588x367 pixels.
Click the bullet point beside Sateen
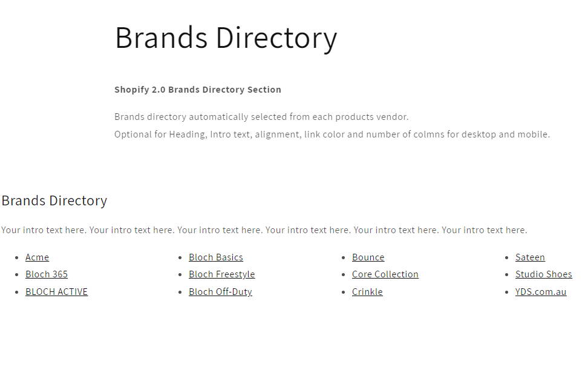click(x=506, y=258)
